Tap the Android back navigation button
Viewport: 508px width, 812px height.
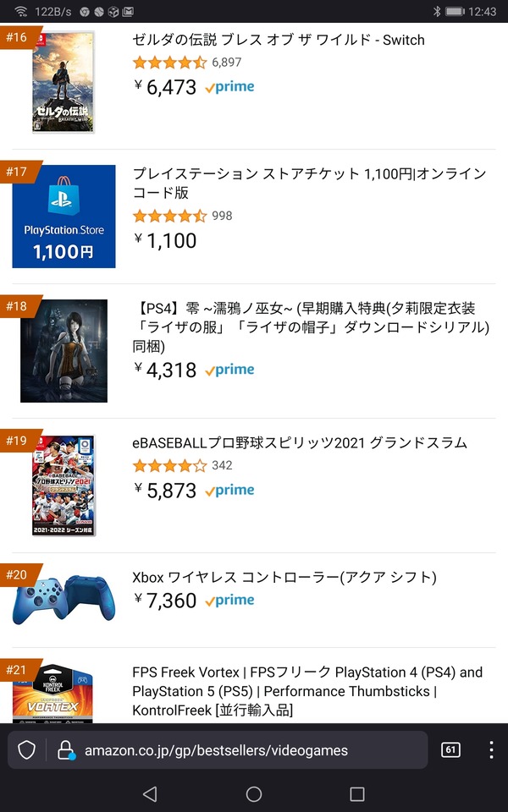tap(150, 794)
